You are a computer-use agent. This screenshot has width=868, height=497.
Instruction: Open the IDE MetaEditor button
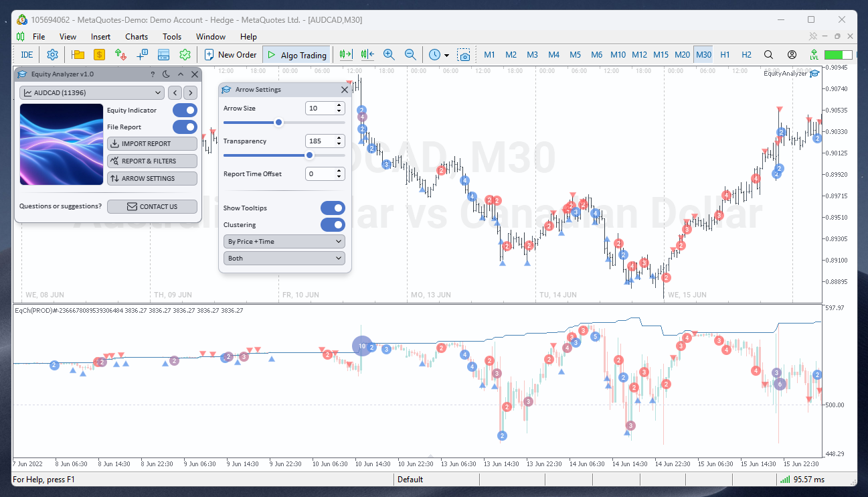27,55
